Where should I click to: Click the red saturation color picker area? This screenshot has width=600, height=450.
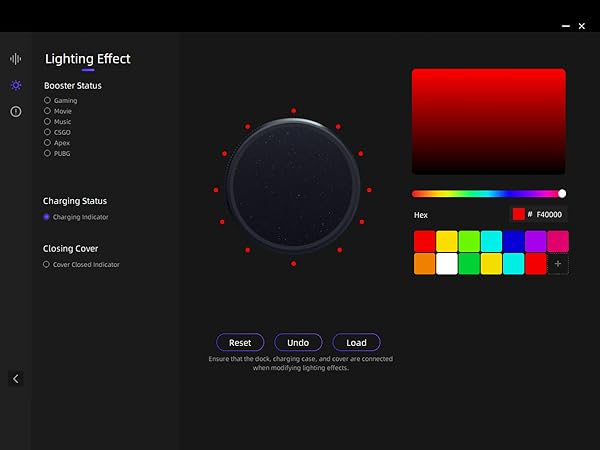pos(489,121)
